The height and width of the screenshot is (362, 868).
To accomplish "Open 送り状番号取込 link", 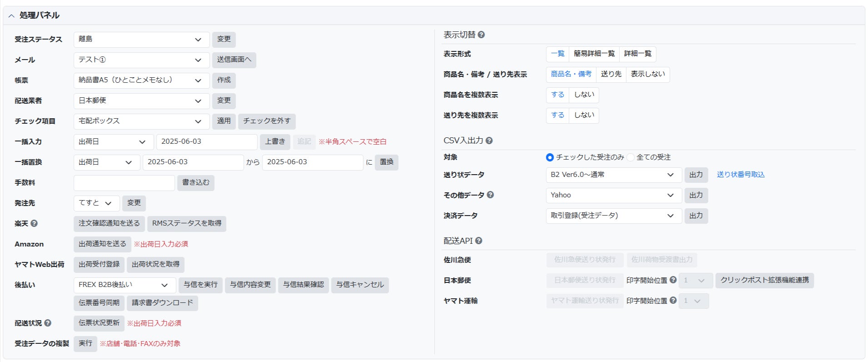I will click(x=741, y=175).
